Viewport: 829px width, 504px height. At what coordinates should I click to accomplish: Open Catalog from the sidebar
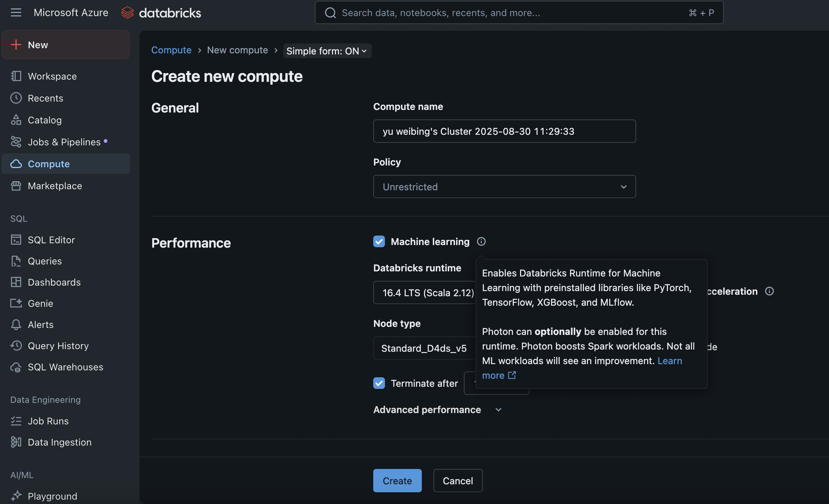[66, 120]
